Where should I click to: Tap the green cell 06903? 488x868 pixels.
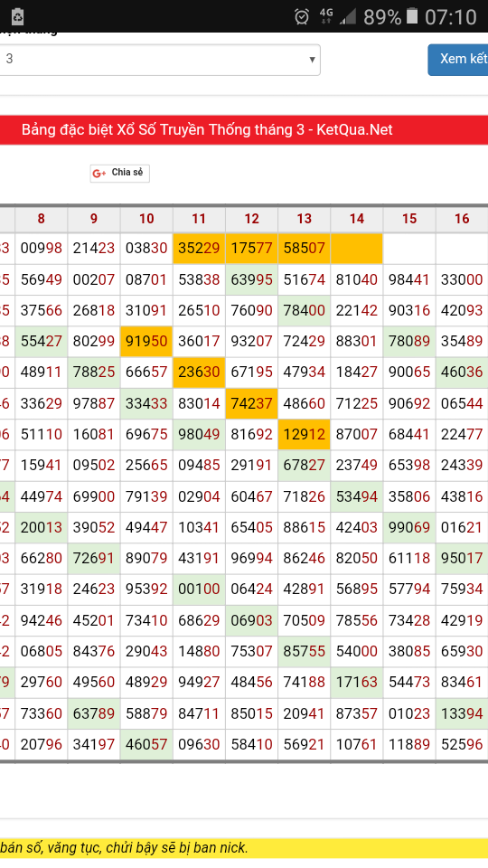252,620
